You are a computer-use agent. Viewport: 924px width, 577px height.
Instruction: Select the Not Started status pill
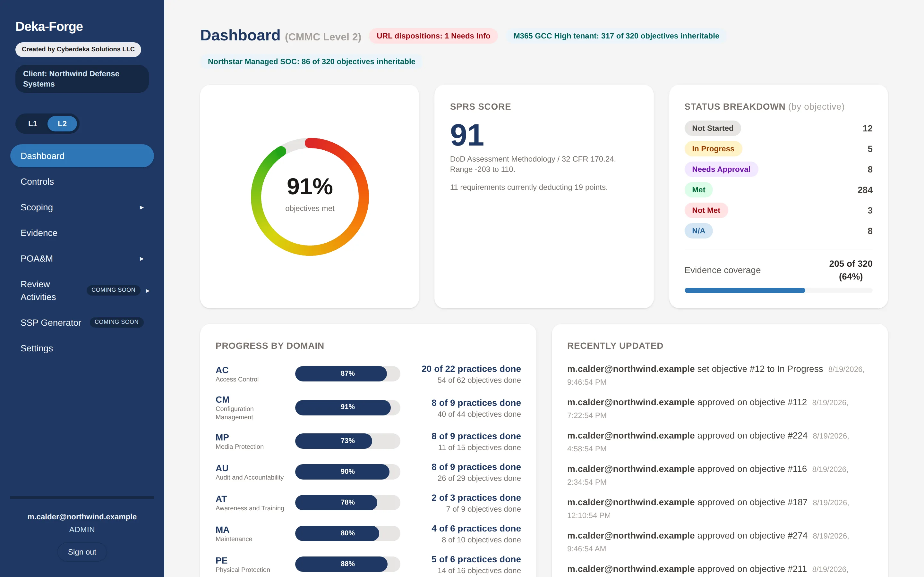[713, 128]
